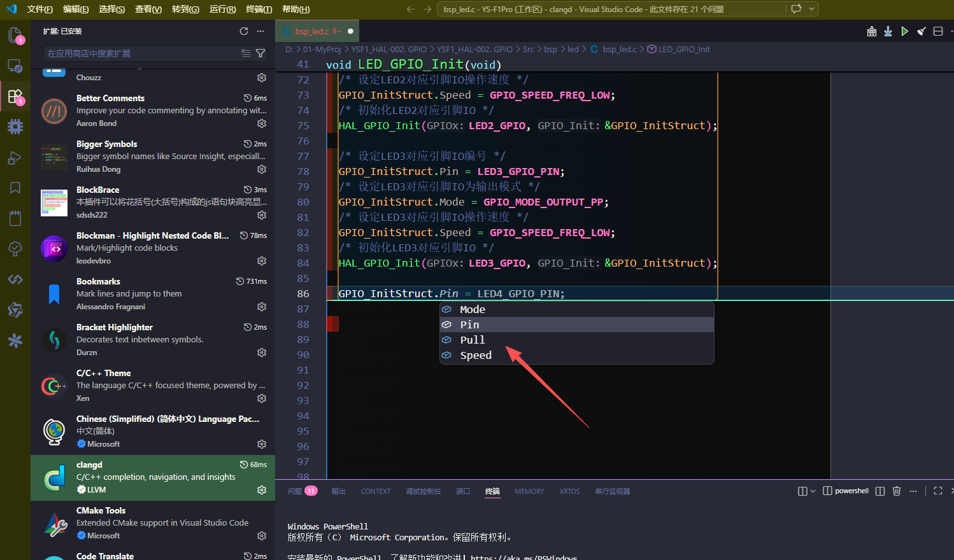This screenshot has width=954, height=560.
Task: Switch to the 调试控制台 panel tab
Action: 424,491
